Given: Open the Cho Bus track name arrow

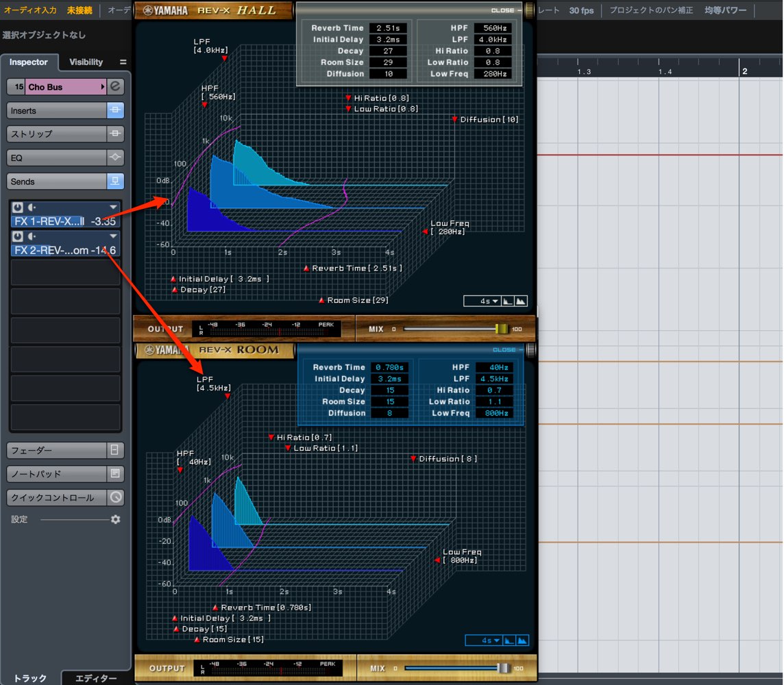Looking at the screenshot, I should coord(103,86).
